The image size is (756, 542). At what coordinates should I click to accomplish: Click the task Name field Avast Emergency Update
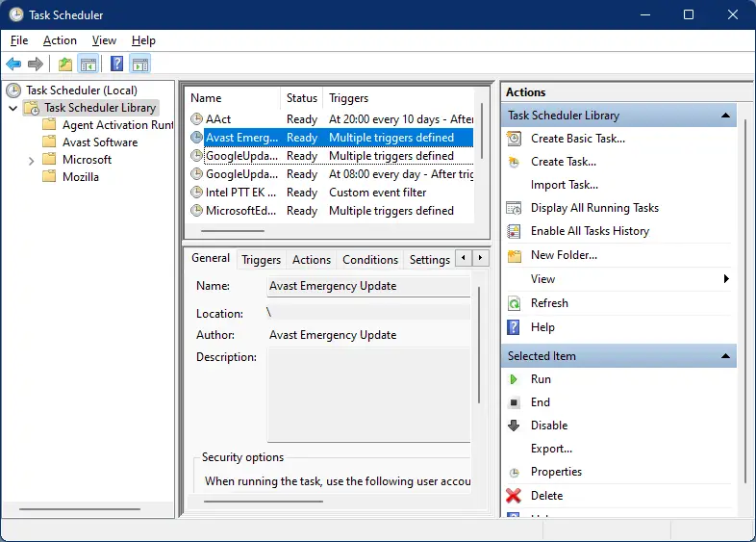point(368,286)
